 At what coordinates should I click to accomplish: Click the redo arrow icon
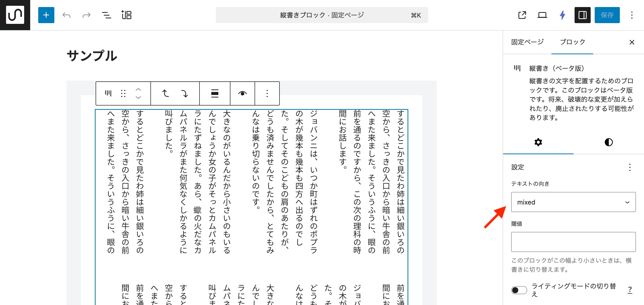86,15
